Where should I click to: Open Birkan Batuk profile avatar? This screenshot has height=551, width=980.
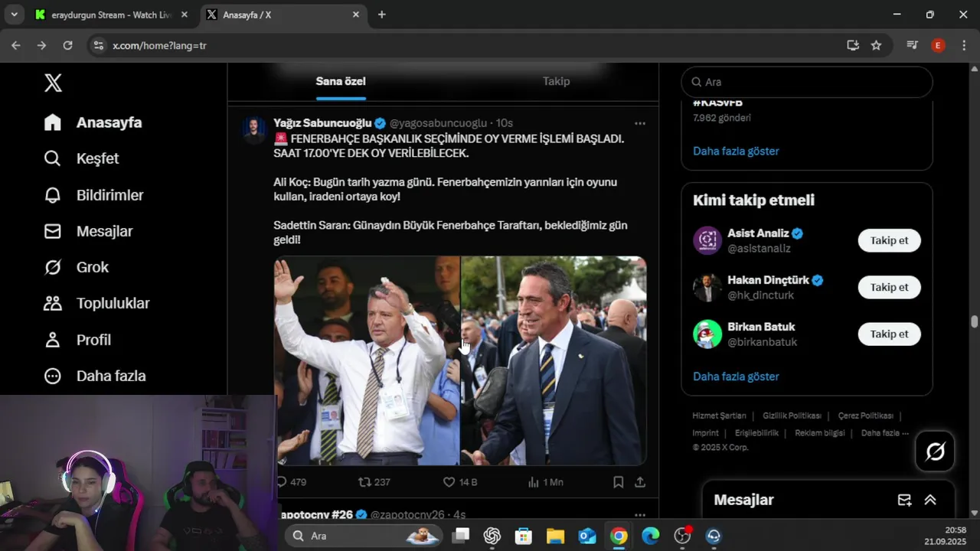(x=707, y=334)
